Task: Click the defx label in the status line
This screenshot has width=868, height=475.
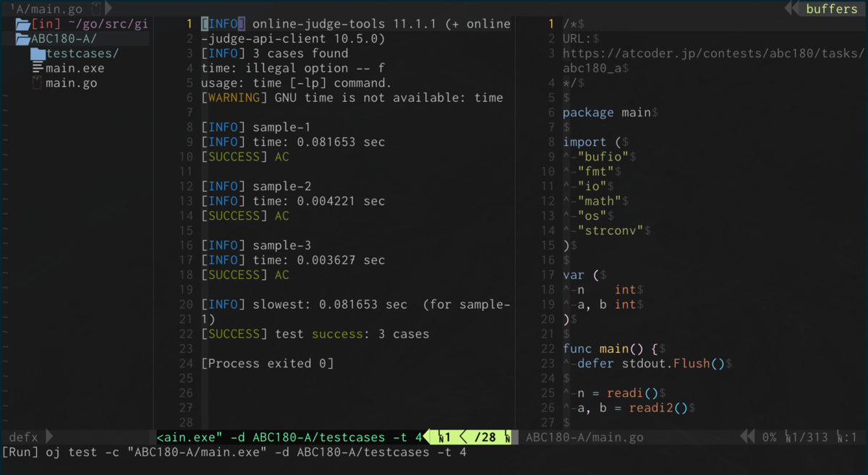Action: pyautogui.click(x=23, y=437)
